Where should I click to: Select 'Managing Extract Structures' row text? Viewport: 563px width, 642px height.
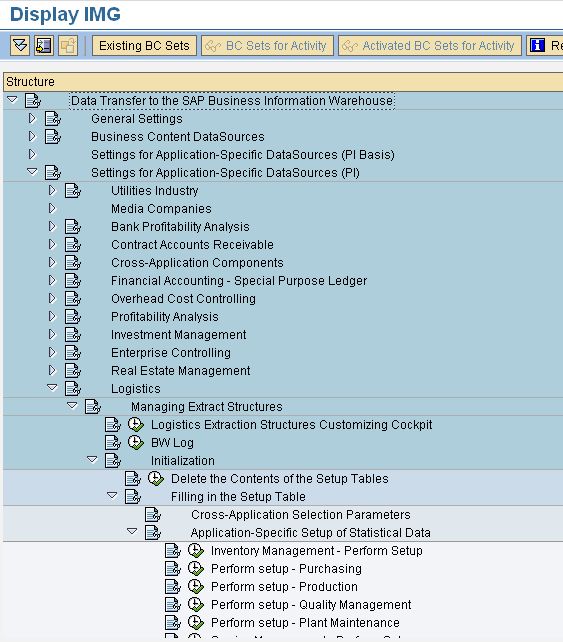[207, 407]
